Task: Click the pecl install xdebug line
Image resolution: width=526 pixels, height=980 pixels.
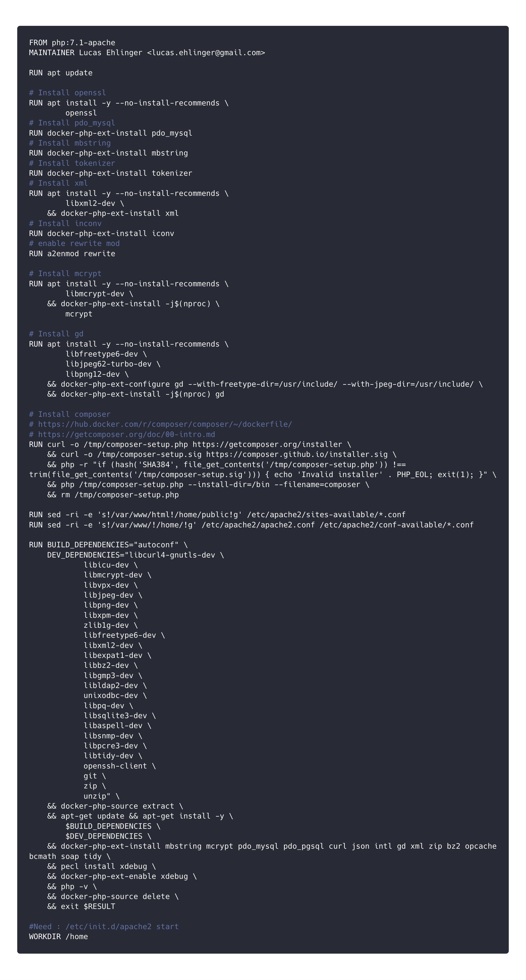Action: click(x=101, y=866)
